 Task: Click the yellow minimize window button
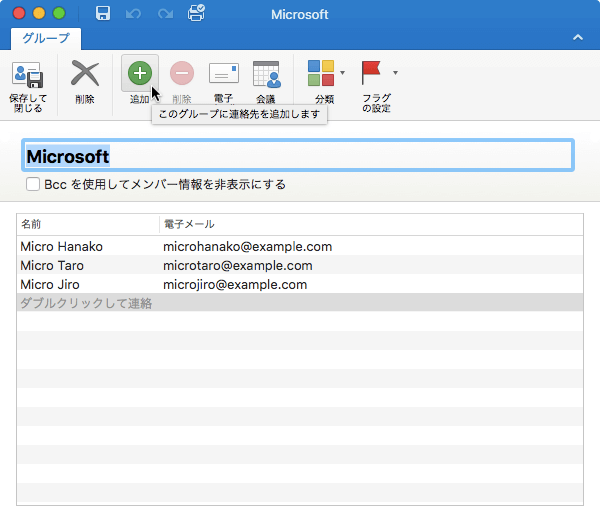coord(39,13)
